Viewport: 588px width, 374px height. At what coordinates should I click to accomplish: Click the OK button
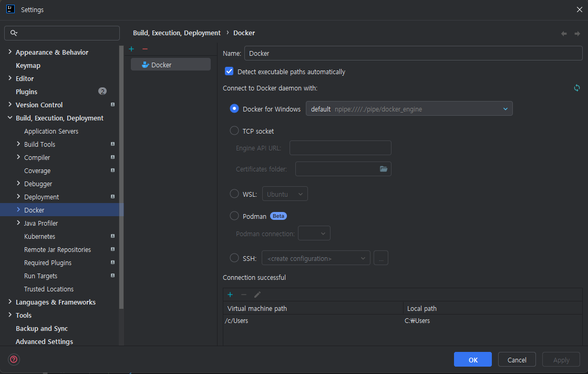click(x=472, y=359)
